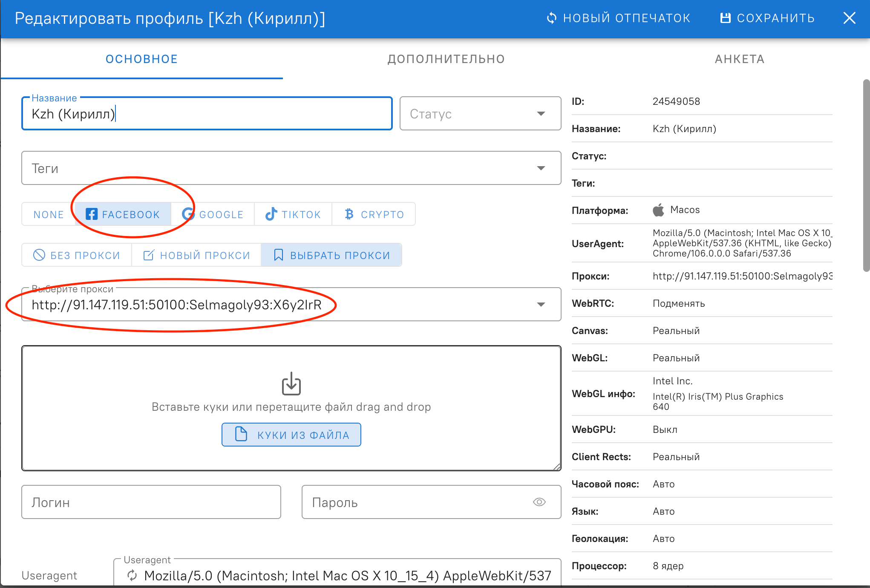The width and height of the screenshot is (870, 588).
Task: Select the Crypto Bitcoin icon
Action: click(349, 214)
